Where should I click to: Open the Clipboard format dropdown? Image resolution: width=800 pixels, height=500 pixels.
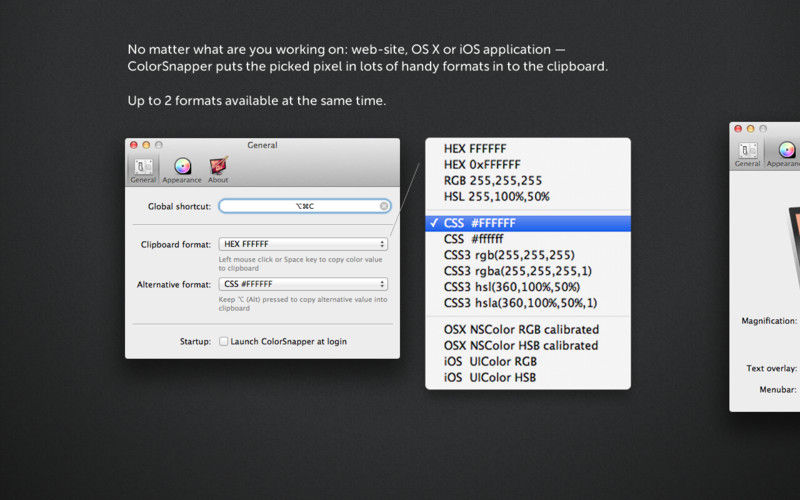tap(303, 244)
